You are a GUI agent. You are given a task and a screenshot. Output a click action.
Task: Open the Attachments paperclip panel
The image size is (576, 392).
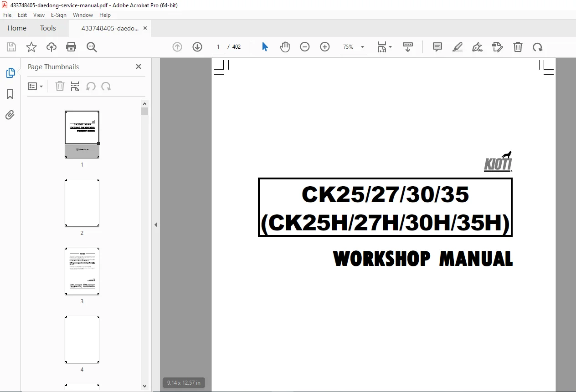10,115
